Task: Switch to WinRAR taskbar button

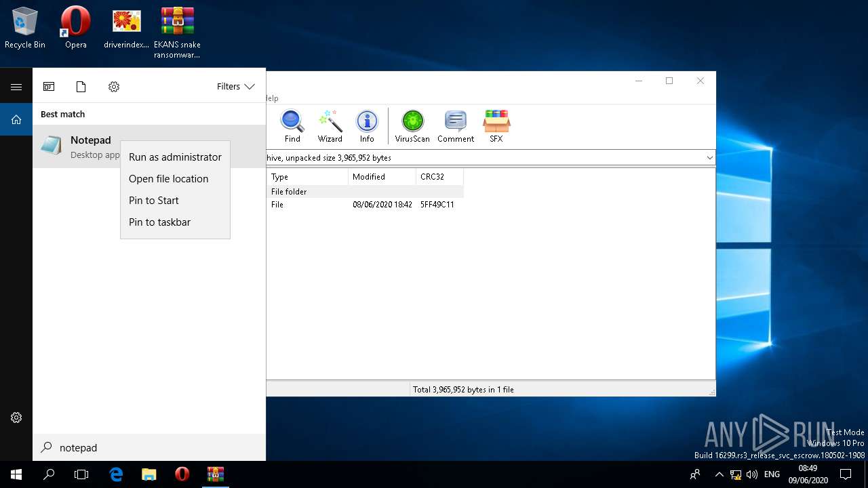Action: tap(216, 474)
